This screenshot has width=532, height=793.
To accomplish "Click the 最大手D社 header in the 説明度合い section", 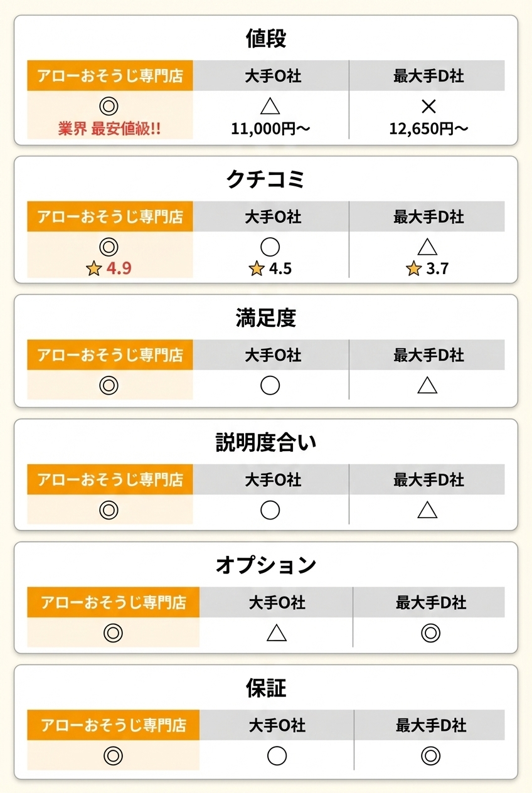I will (428, 480).
